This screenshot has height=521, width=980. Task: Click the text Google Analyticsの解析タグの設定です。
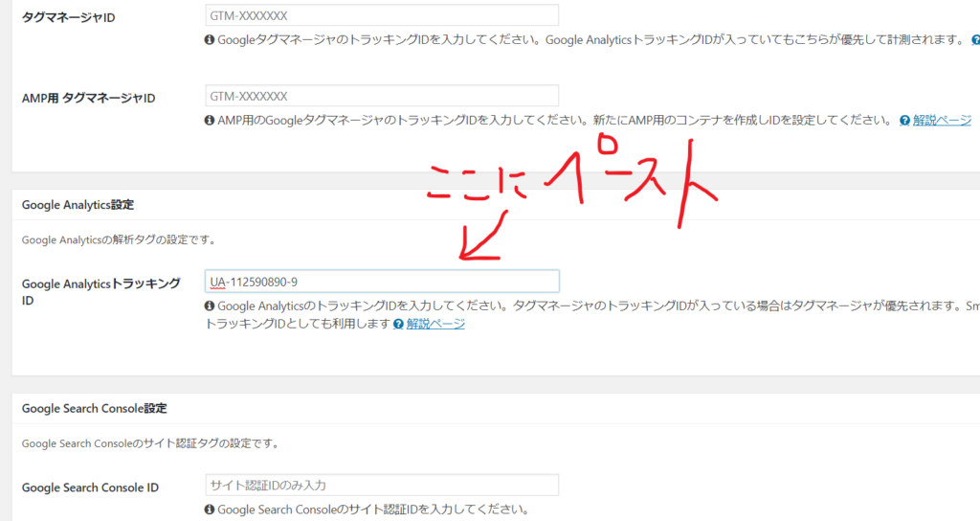coord(120,240)
